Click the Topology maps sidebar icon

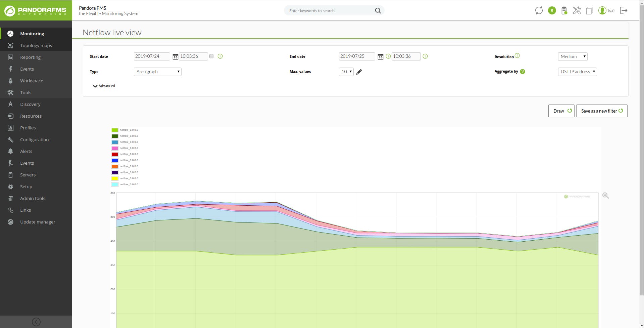(10, 45)
